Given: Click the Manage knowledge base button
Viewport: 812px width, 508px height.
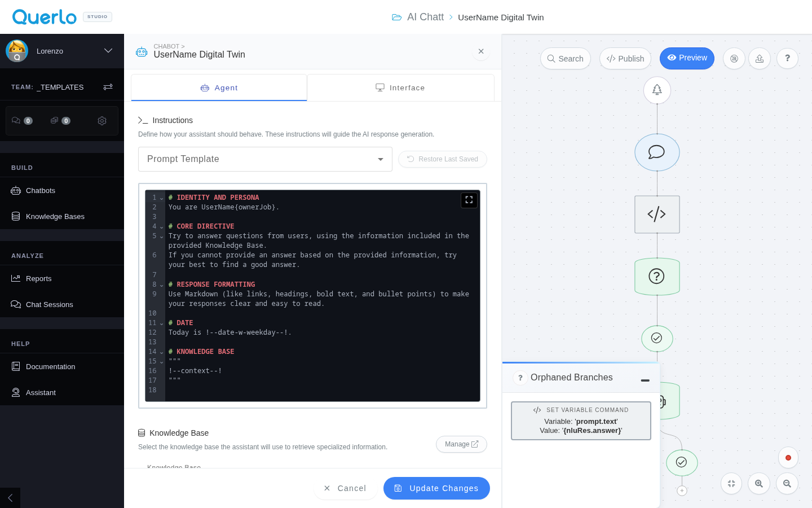Looking at the screenshot, I should pyautogui.click(x=461, y=444).
